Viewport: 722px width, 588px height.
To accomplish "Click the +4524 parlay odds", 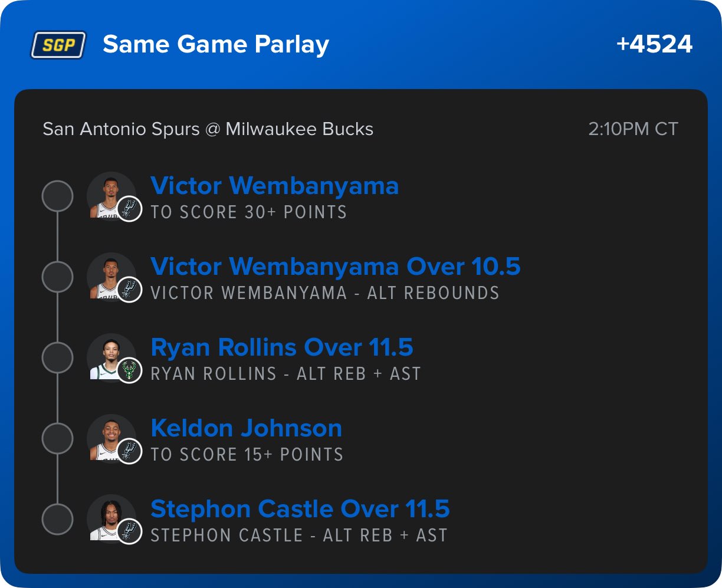I will 654,44.
